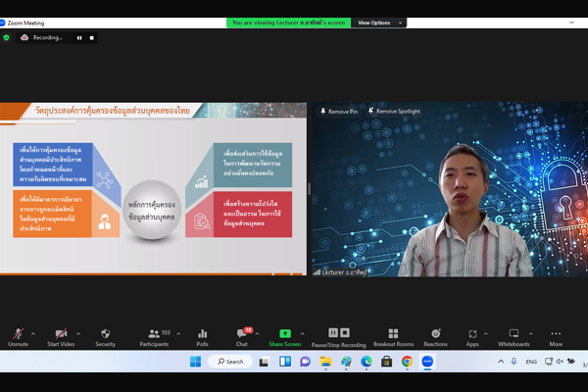588x392 pixels.
Task: Click lecturer video tile
Action: coord(450,189)
